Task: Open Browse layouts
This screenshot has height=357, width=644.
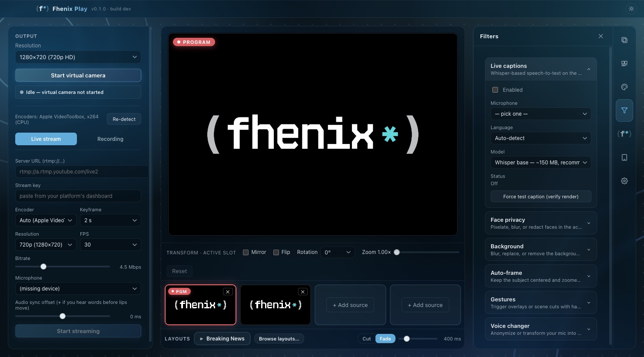Action: [279, 339]
